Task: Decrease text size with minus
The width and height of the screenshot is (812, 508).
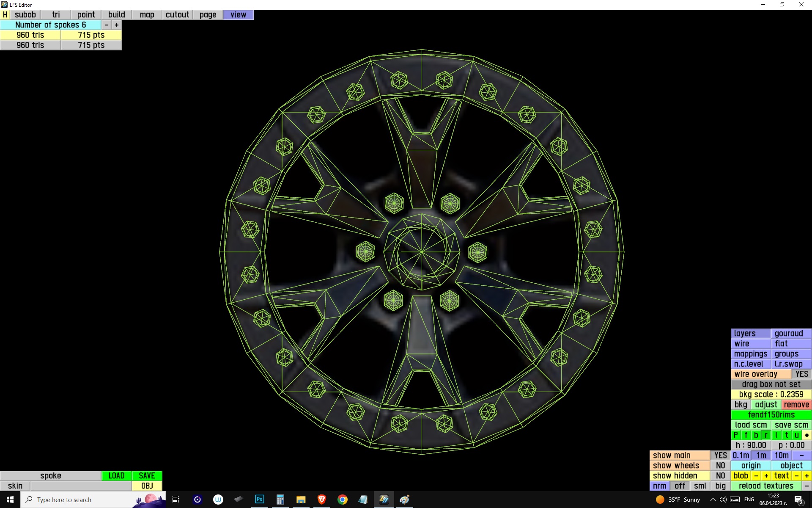Action: [x=797, y=476]
